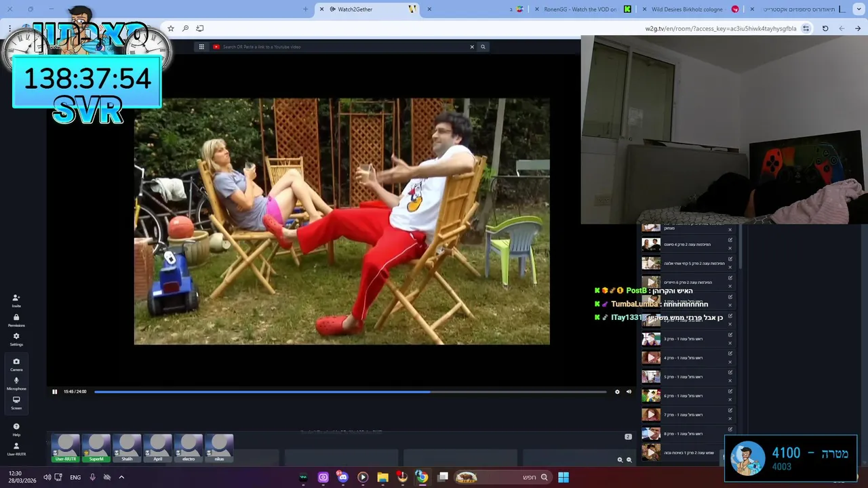Open a new browser tab

[x=305, y=9]
